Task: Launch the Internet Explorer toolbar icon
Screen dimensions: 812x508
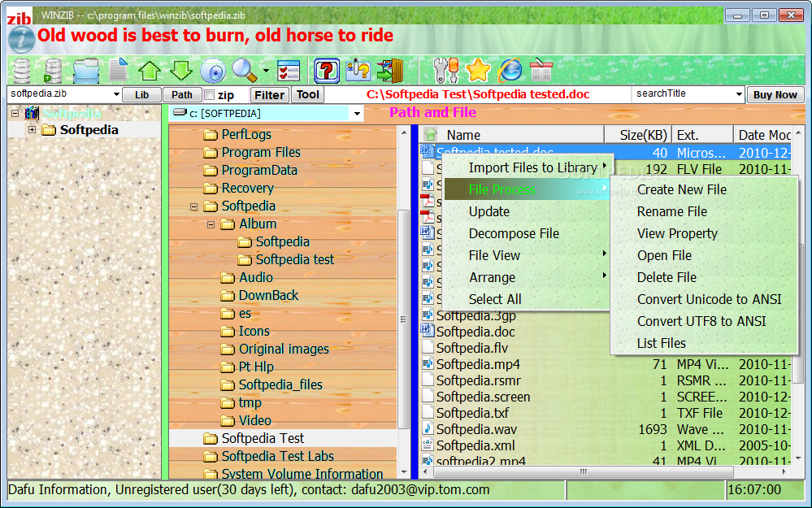Action: tap(510, 71)
